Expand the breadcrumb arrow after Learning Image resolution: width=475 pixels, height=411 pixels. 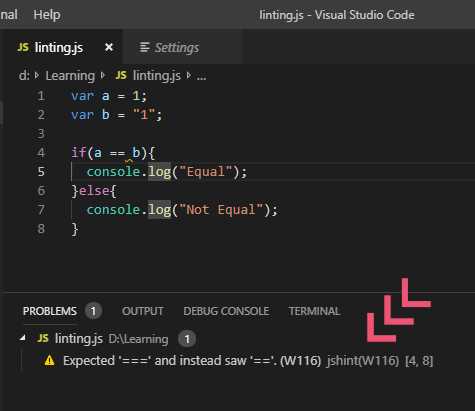103,76
